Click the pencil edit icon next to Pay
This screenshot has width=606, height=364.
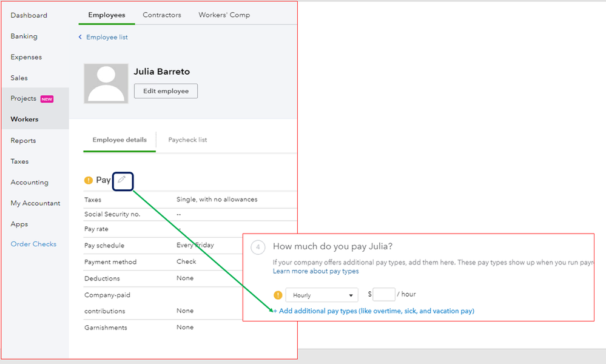pyautogui.click(x=122, y=180)
